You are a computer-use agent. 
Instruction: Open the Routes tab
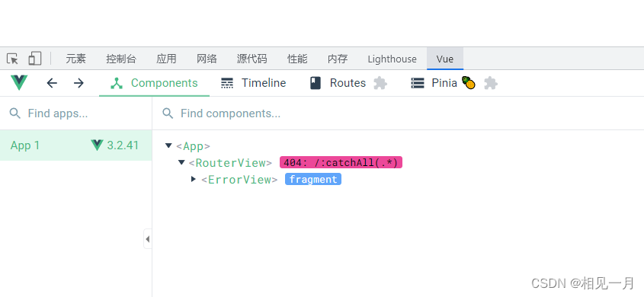[338, 83]
